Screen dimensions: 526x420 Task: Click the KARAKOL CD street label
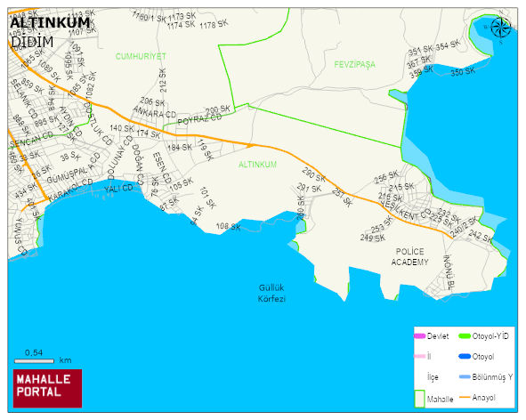(x=71, y=190)
